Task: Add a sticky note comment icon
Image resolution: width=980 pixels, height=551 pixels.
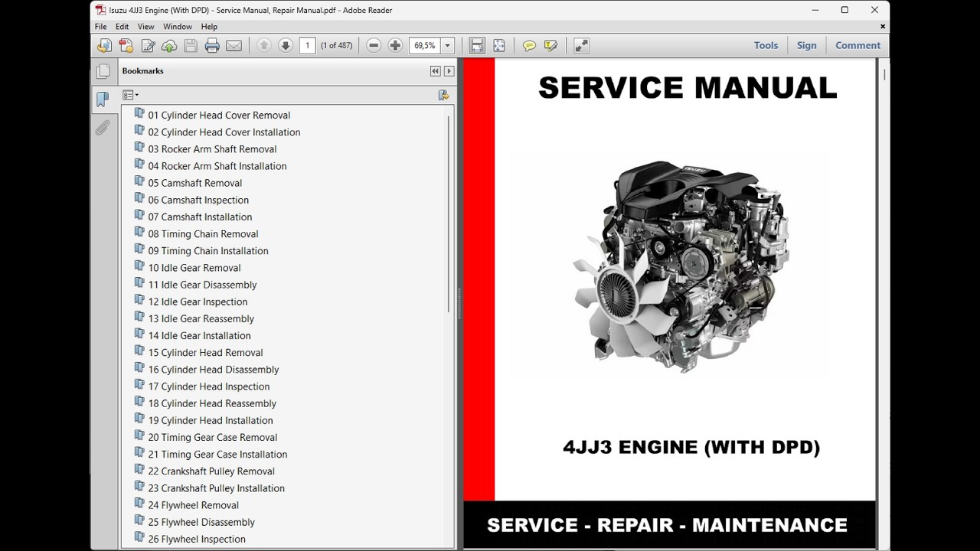Action: pyautogui.click(x=529, y=46)
